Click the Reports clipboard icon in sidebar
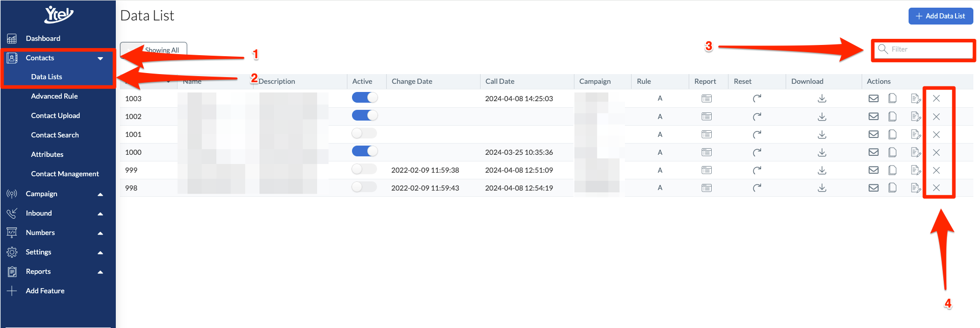The width and height of the screenshot is (980, 328). click(12, 271)
